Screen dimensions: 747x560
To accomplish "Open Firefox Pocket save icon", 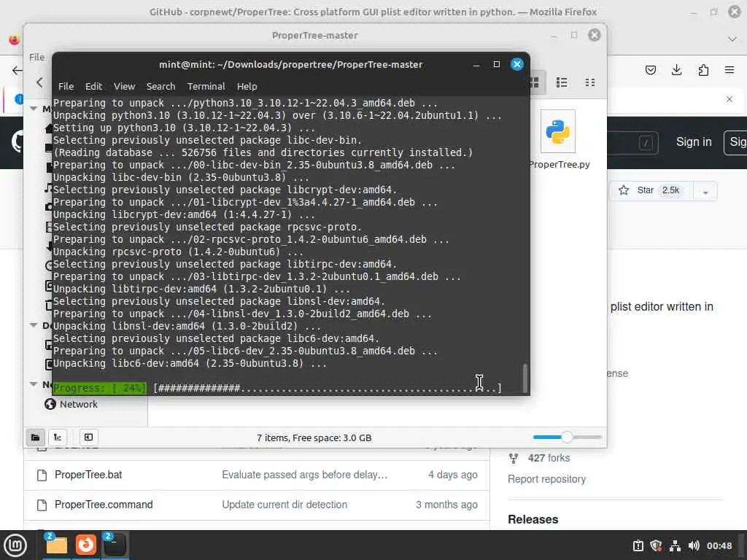I will [650, 71].
